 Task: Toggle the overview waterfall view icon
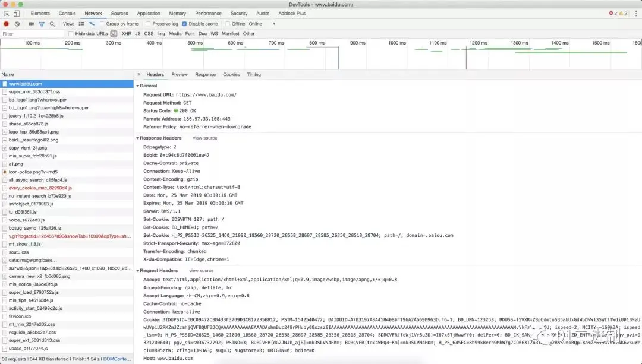92,24
